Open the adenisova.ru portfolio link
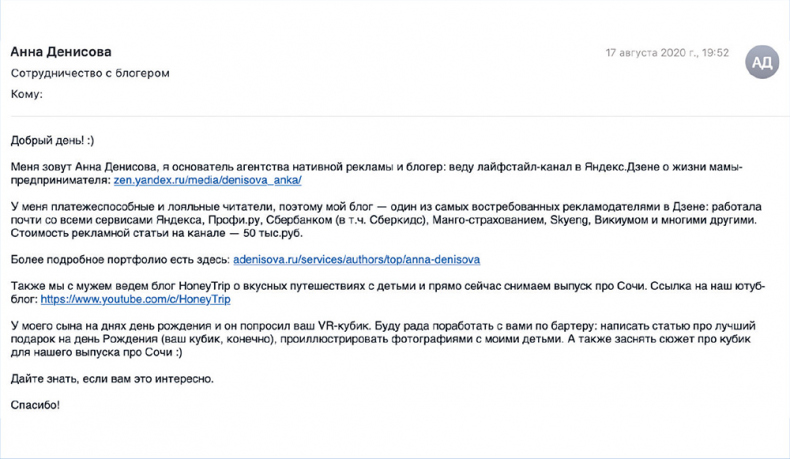The height and width of the screenshot is (459, 790). click(356, 259)
